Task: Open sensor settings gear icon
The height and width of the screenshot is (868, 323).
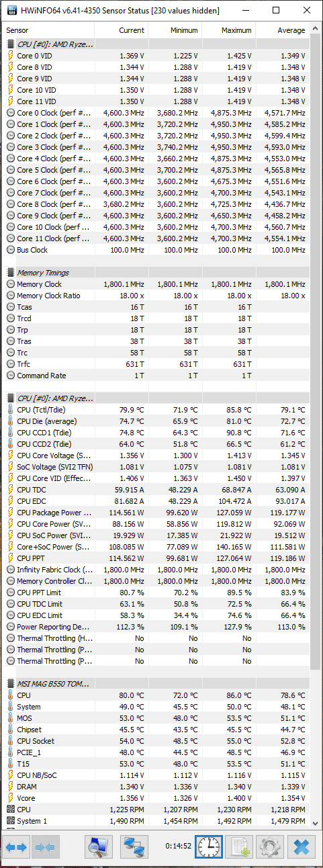Action: click(x=271, y=848)
